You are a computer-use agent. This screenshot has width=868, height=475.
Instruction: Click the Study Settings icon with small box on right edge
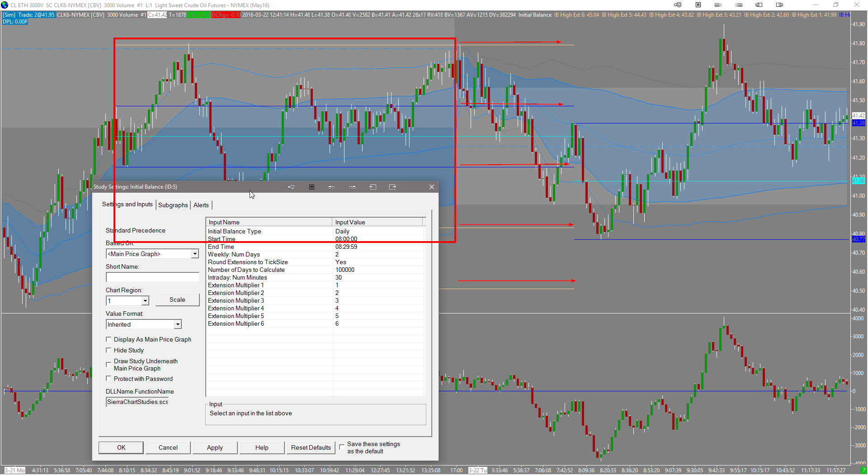(393, 187)
